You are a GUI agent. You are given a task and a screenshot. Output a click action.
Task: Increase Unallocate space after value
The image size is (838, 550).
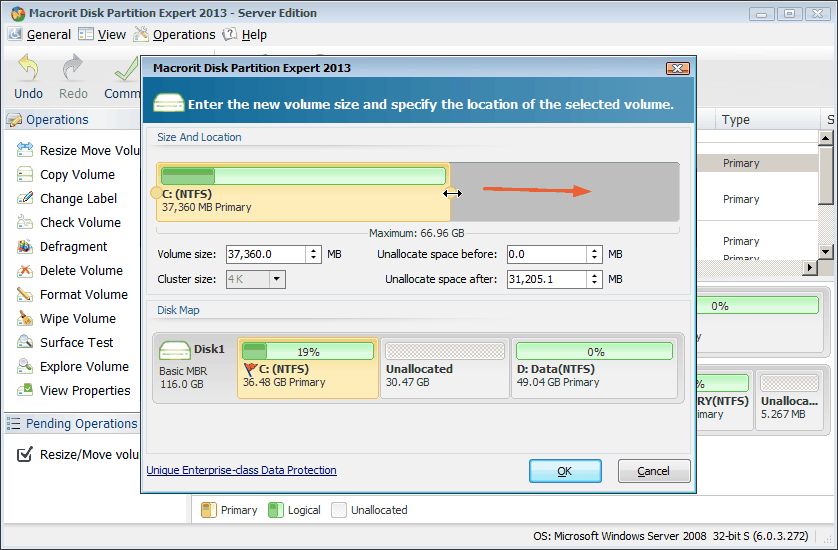point(594,275)
